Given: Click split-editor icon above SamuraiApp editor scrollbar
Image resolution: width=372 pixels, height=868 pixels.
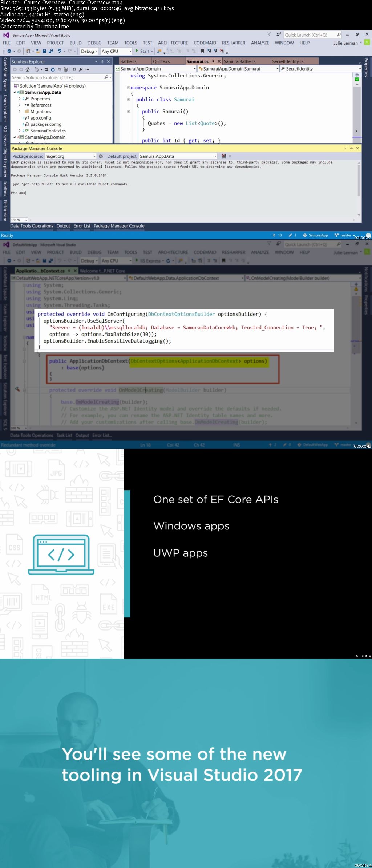Looking at the screenshot, I should tap(357, 75).
